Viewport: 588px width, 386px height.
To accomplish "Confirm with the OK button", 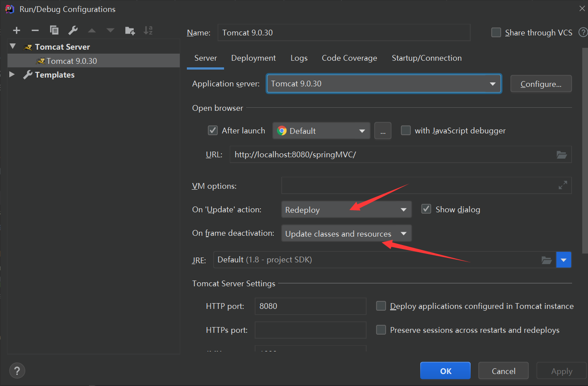I will (x=445, y=371).
